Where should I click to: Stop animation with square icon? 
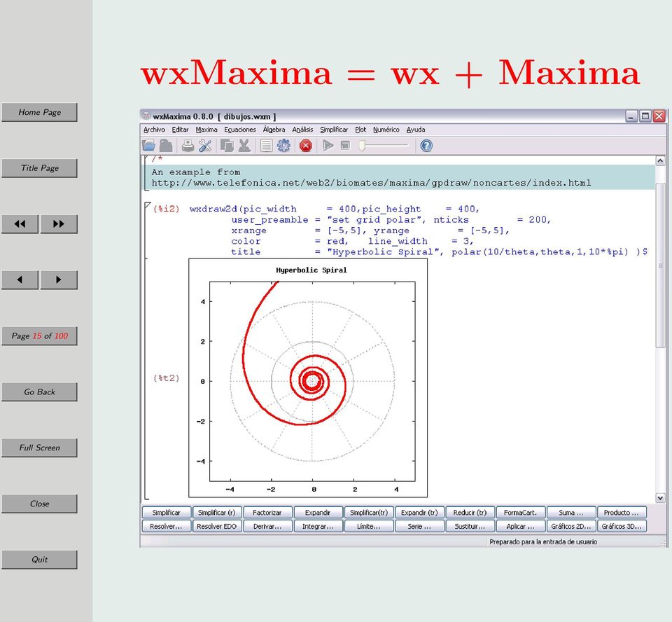[345, 146]
